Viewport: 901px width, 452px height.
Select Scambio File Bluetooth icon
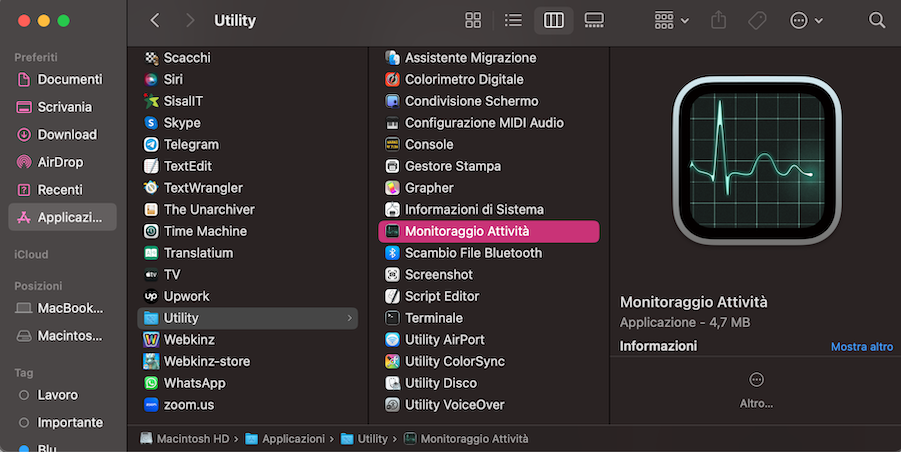tap(392, 253)
